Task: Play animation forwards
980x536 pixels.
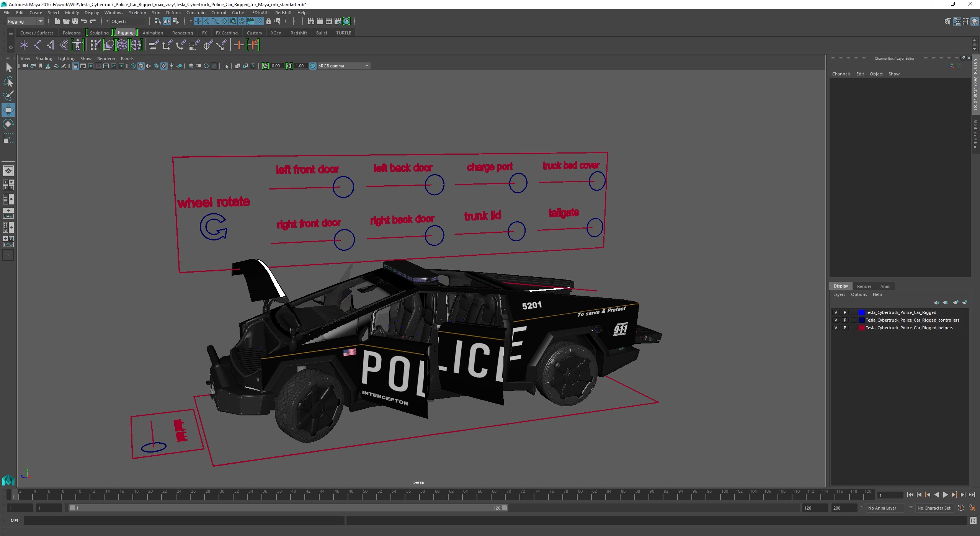Action: click(945, 495)
